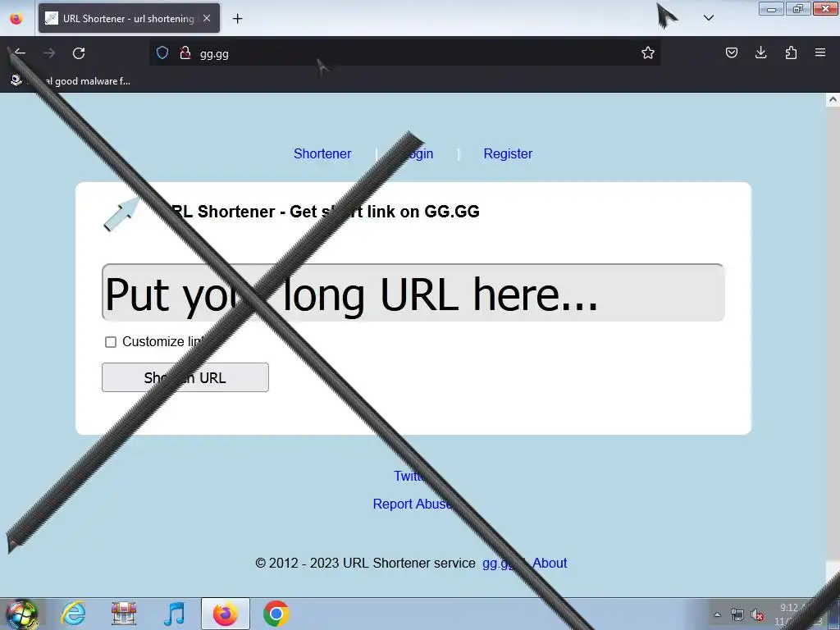Switch to Firefox in the taskbar

225,614
